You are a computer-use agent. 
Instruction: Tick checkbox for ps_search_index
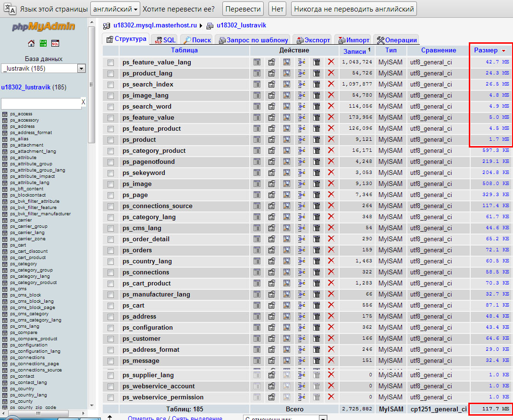[110, 85]
